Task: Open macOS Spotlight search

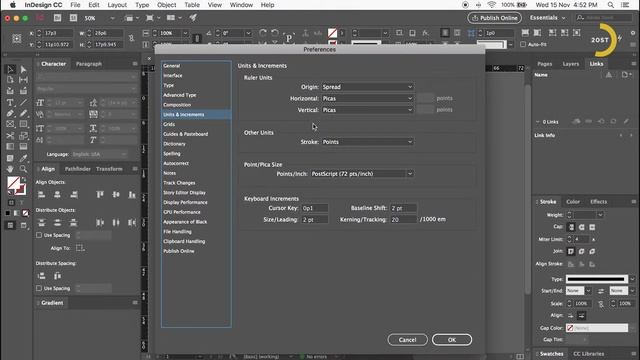Action: pyautogui.click(x=610, y=5)
